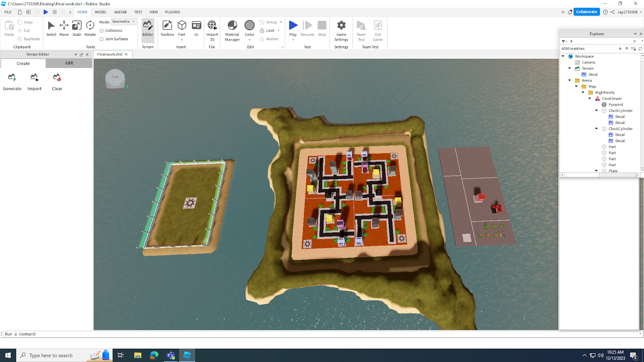Viewport: 644px width, 362px height.
Task: Open the FILE menu
Action: pos(8,12)
